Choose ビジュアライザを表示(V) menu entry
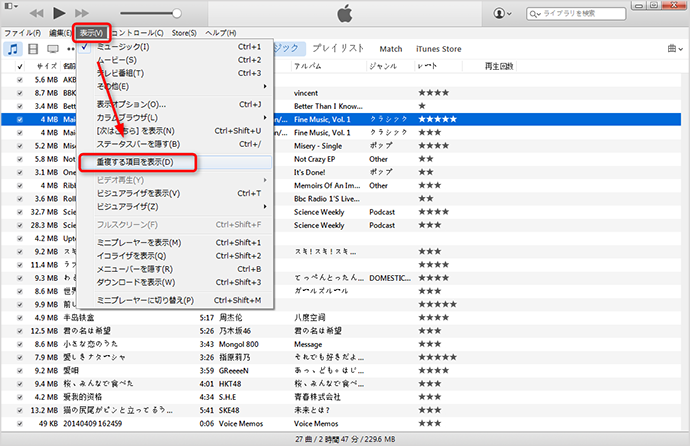This screenshot has width=690, height=446. coord(175,193)
